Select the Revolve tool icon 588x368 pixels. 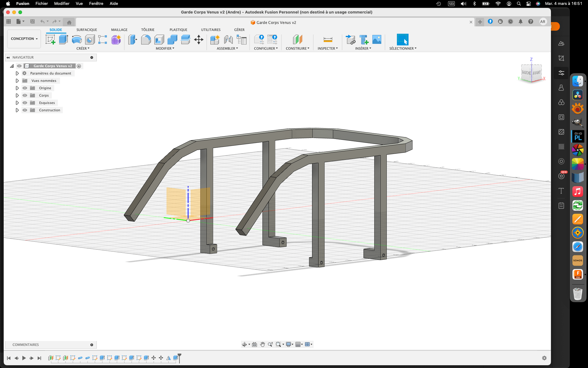click(x=77, y=40)
